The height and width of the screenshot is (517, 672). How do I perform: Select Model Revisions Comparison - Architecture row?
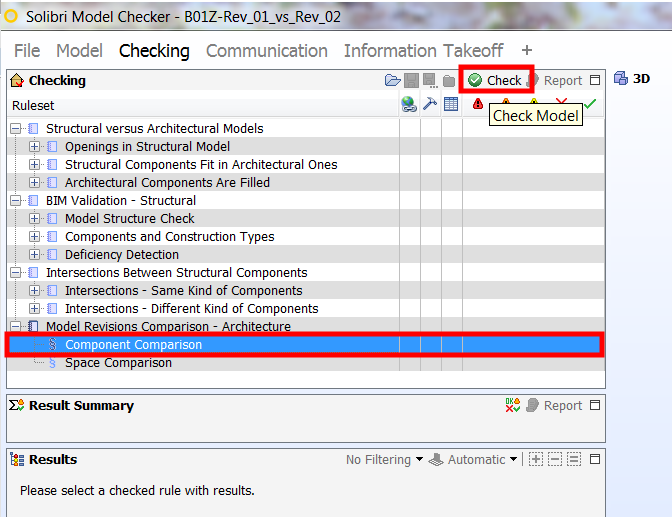[306, 326]
